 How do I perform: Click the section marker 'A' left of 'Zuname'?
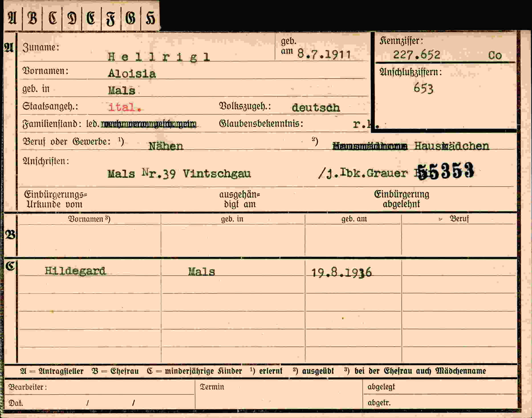(8, 47)
